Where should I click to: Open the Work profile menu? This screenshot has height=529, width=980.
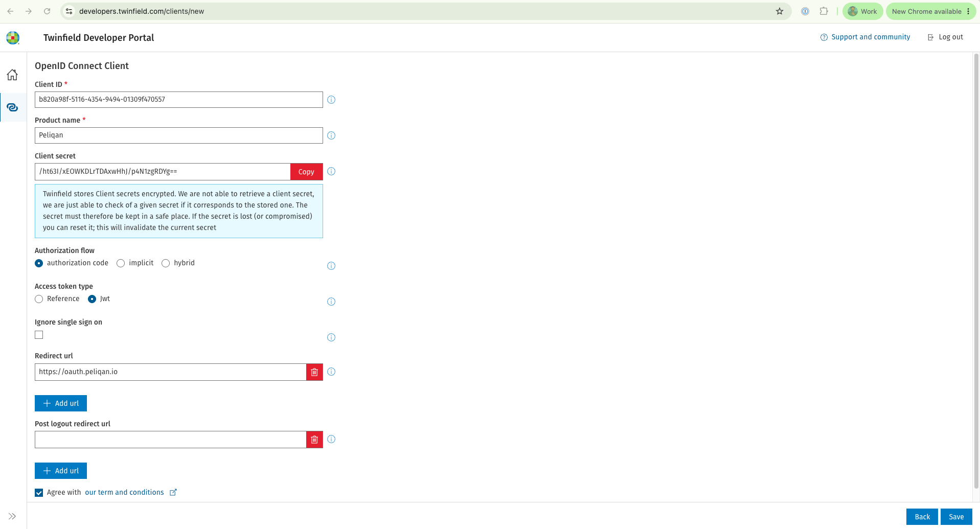862,11
